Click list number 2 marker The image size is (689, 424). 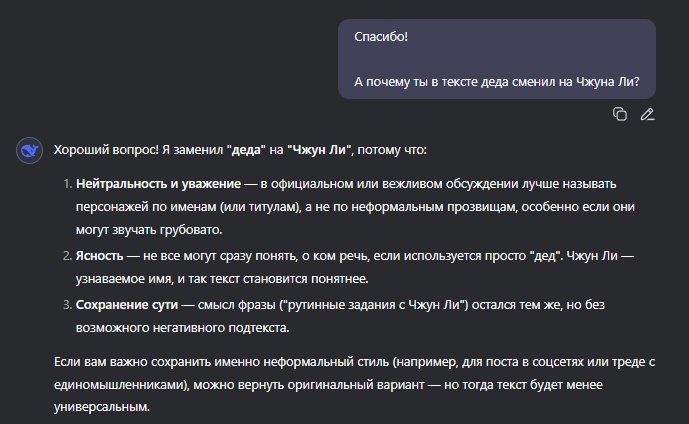point(67,256)
